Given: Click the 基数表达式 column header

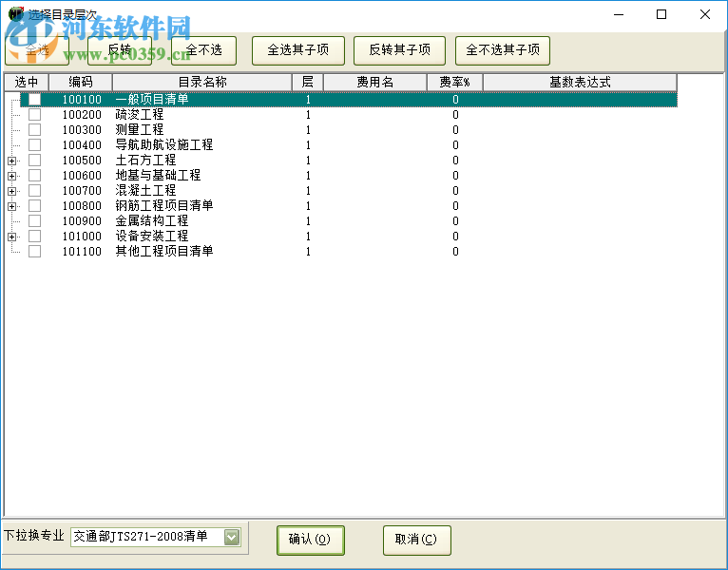Looking at the screenshot, I should 580,82.
